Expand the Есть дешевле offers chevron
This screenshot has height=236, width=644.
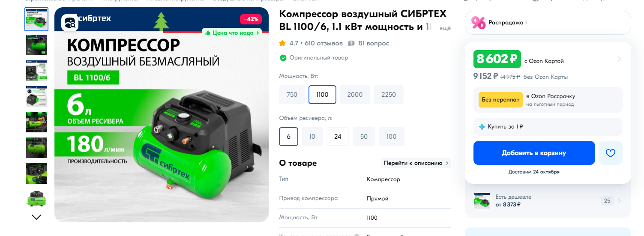click(x=619, y=200)
